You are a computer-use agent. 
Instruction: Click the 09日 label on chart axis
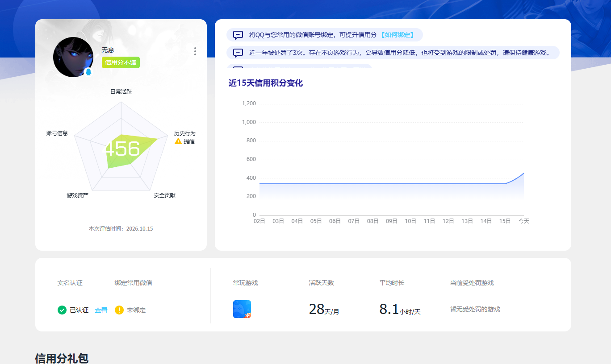tap(392, 221)
